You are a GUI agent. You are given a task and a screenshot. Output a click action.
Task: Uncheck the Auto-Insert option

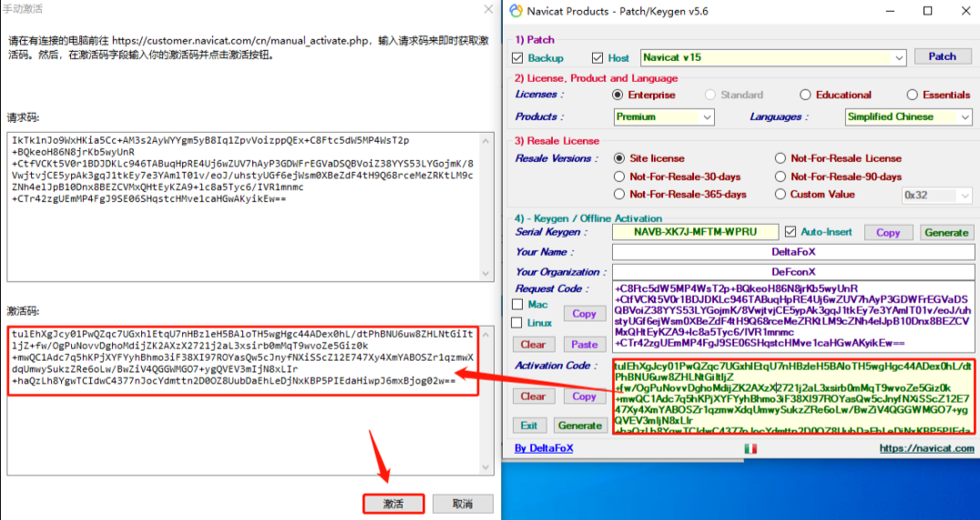[x=791, y=231]
